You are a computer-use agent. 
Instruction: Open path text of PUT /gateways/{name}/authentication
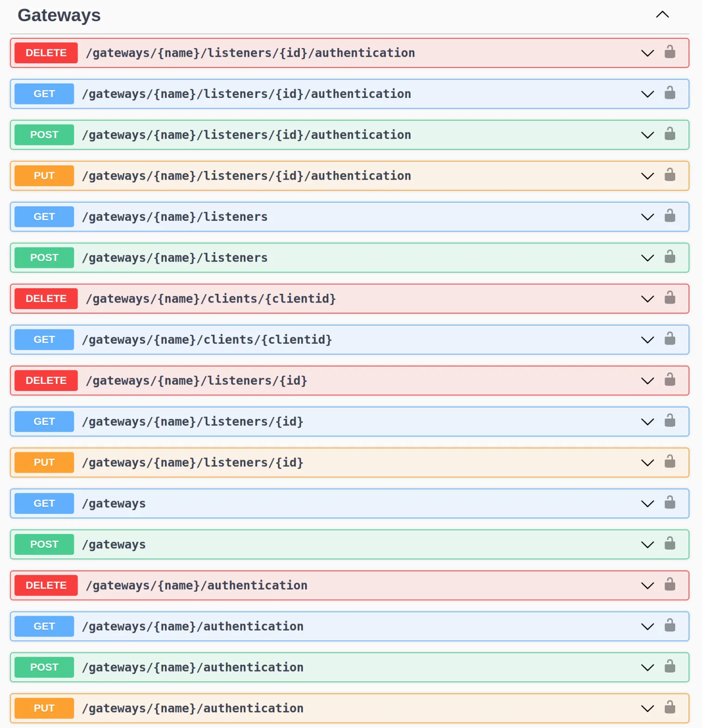coord(193,709)
